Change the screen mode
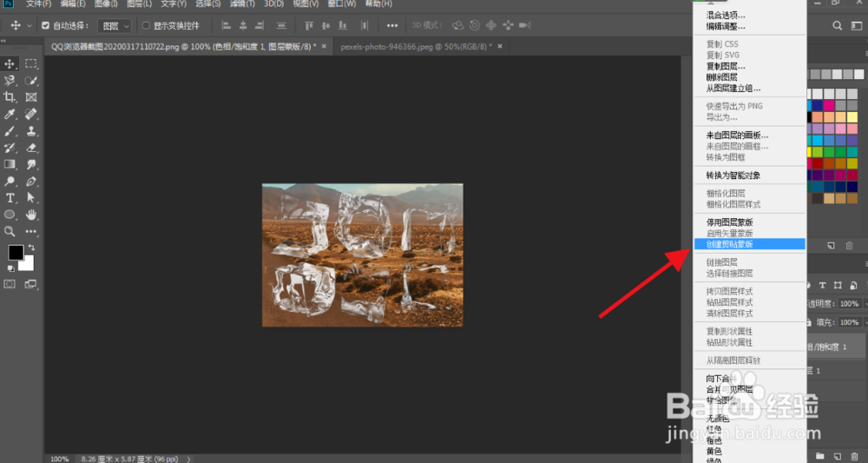868x463 pixels. (31, 284)
